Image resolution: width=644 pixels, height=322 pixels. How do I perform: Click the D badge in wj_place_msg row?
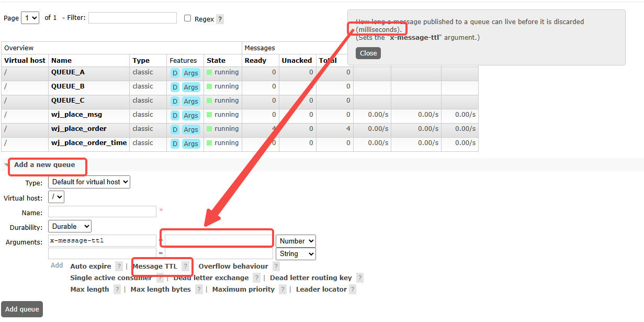pos(175,116)
